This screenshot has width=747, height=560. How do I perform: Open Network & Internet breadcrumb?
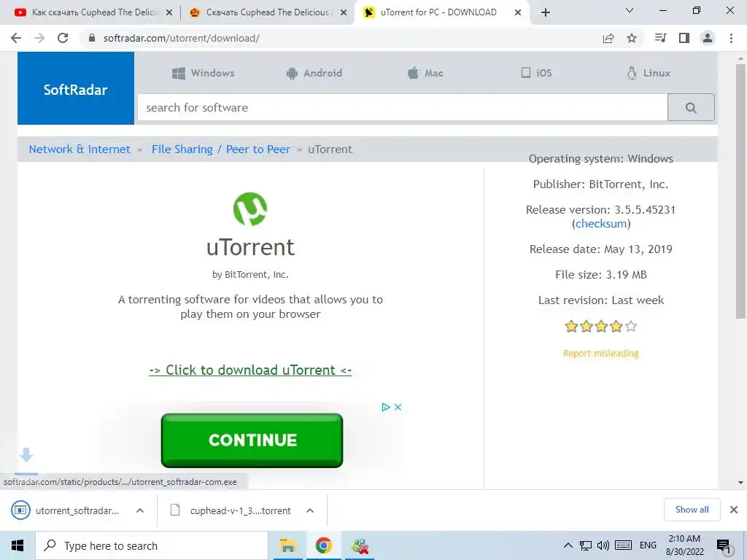[x=80, y=149]
